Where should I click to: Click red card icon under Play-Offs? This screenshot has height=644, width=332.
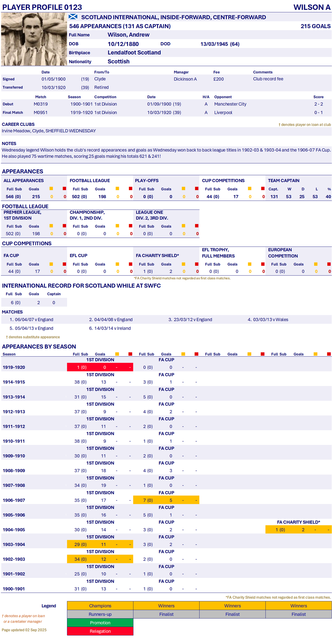click(197, 188)
